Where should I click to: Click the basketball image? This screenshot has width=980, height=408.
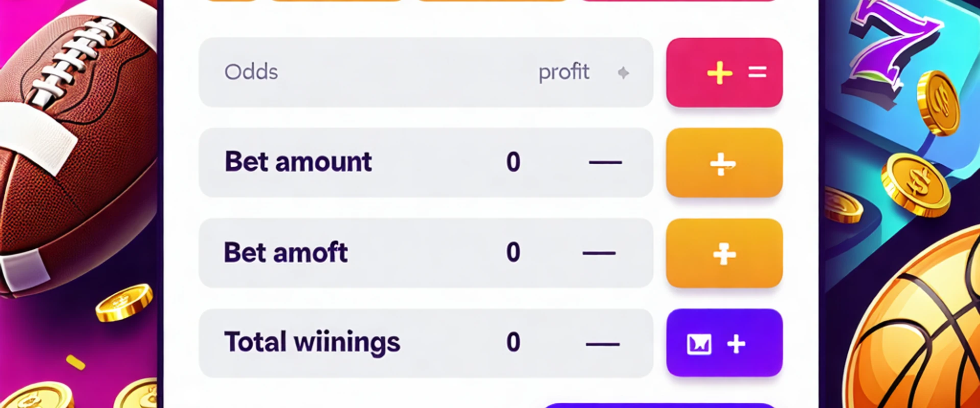point(919,326)
